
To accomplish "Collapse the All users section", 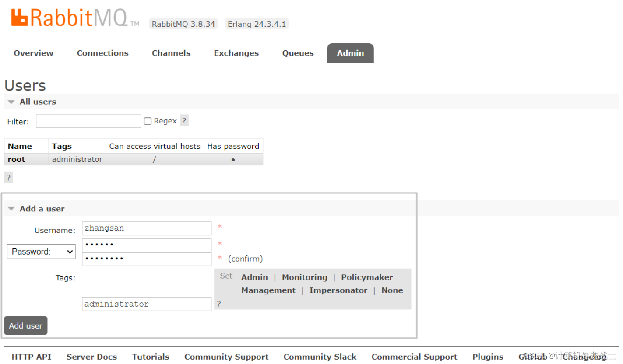I will [x=11, y=101].
